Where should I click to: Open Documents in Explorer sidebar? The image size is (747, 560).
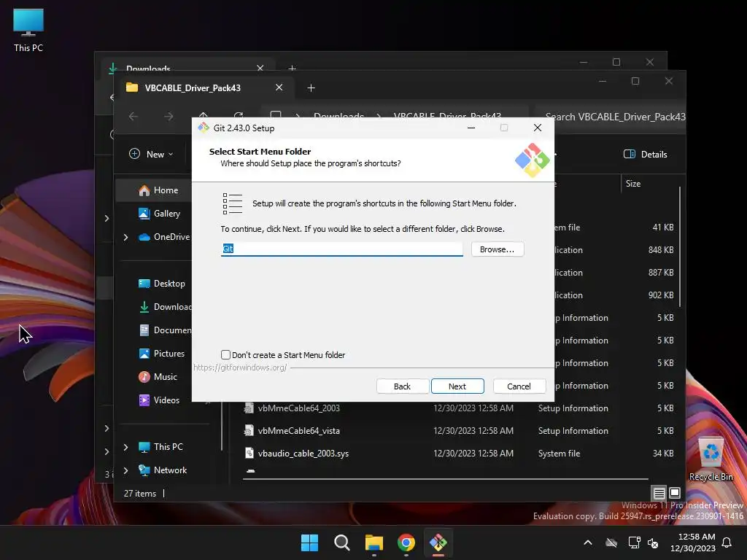click(164, 330)
